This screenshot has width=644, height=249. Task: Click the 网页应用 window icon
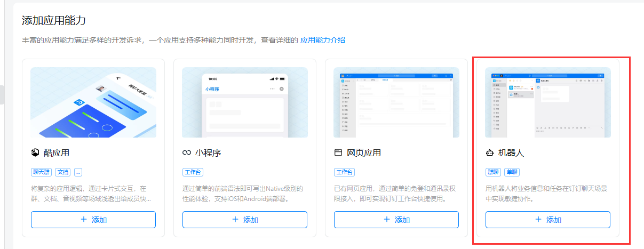point(338,153)
